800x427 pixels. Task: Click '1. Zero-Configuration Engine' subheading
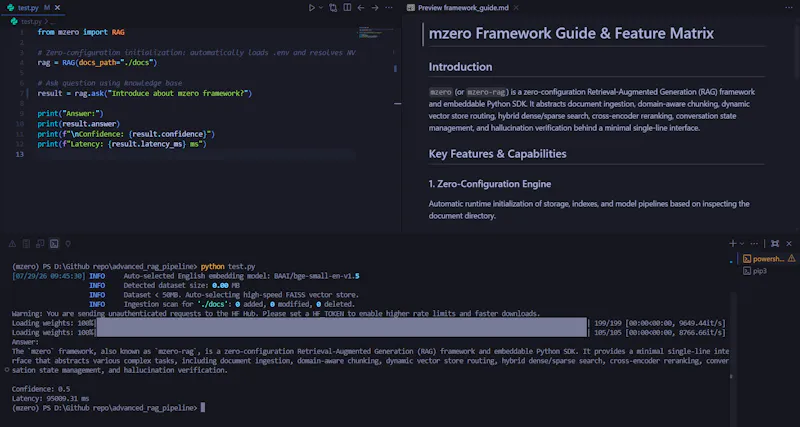490,184
